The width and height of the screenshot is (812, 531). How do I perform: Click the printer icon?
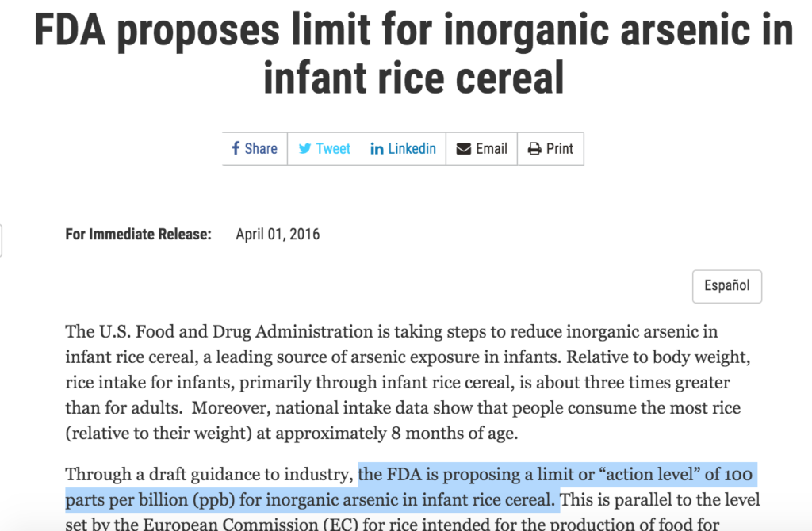coord(534,149)
